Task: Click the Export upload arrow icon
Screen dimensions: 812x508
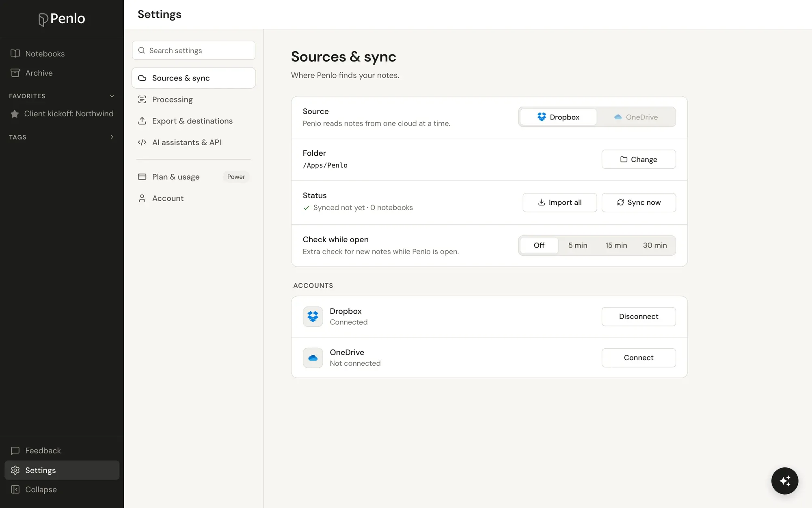Action: [142, 121]
